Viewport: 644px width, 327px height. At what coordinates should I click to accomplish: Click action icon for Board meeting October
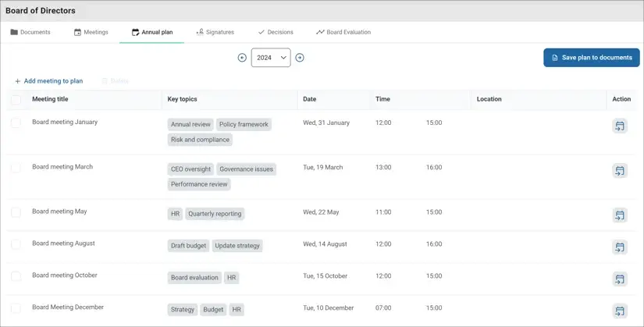(x=620, y=279)
